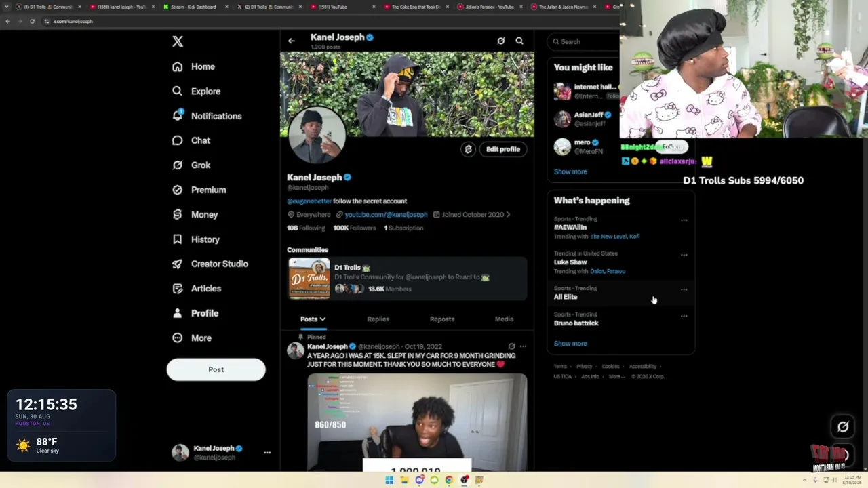Open more options for Luke Shaw trend
Screen dimensions: 868x488
(684, 256)
